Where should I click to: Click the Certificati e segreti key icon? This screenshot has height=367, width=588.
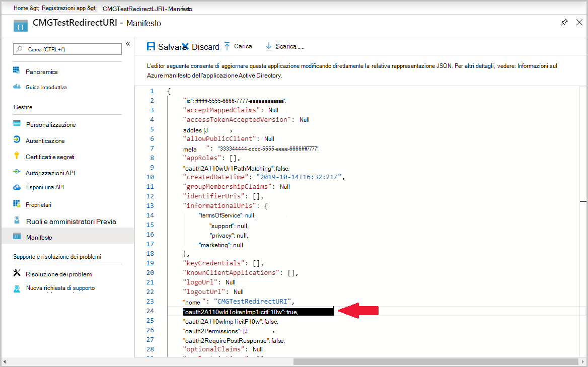coord(17,155)
